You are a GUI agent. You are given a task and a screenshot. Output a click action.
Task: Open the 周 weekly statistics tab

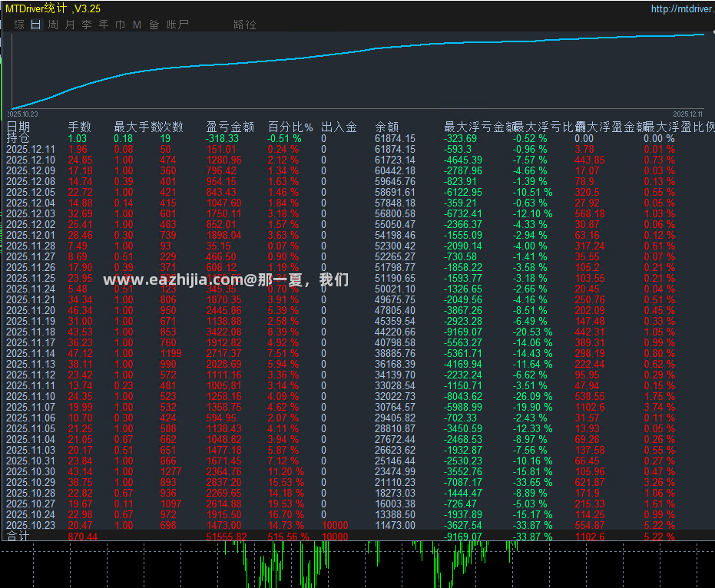(53, 25)
